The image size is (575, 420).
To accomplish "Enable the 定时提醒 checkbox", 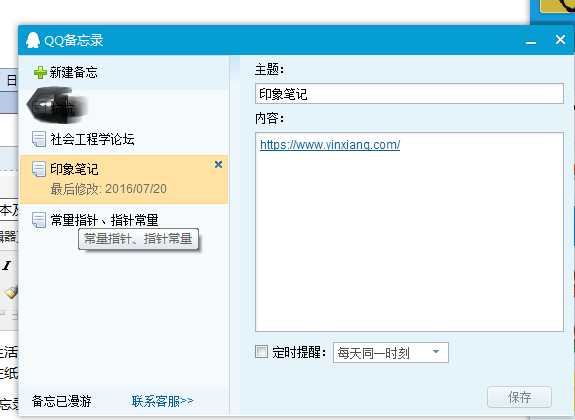I will point(261,351).
